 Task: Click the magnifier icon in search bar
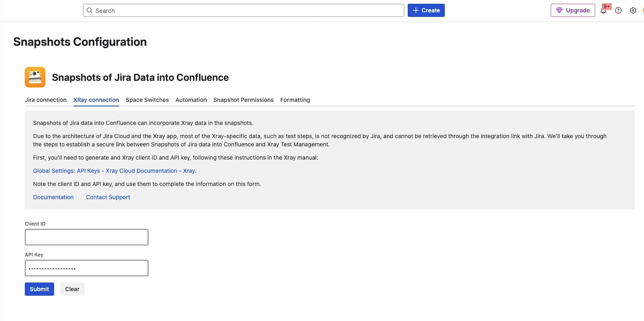coord(90,10)
